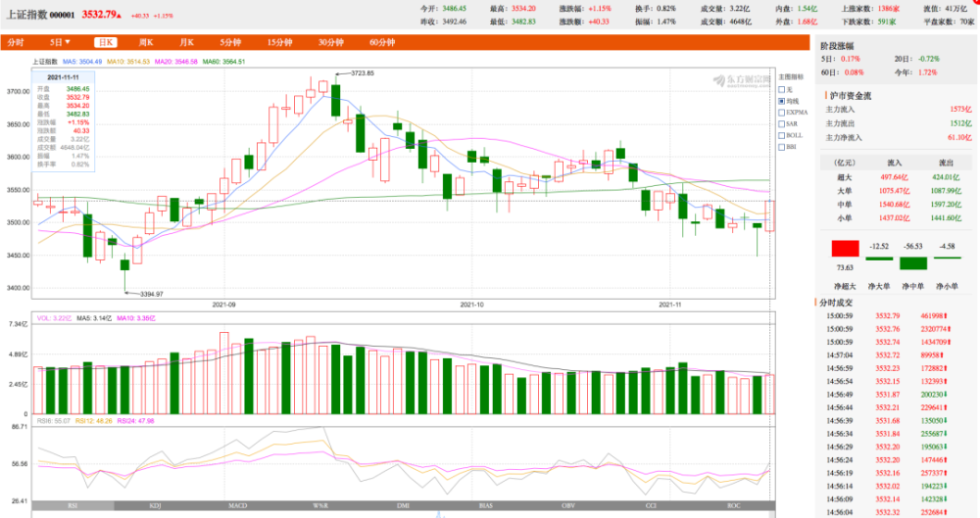Image resolution: width=980 pixels, height=518 pixels.
Task: Click the 沪市资金流 section heading
Action: pos(851,96)
